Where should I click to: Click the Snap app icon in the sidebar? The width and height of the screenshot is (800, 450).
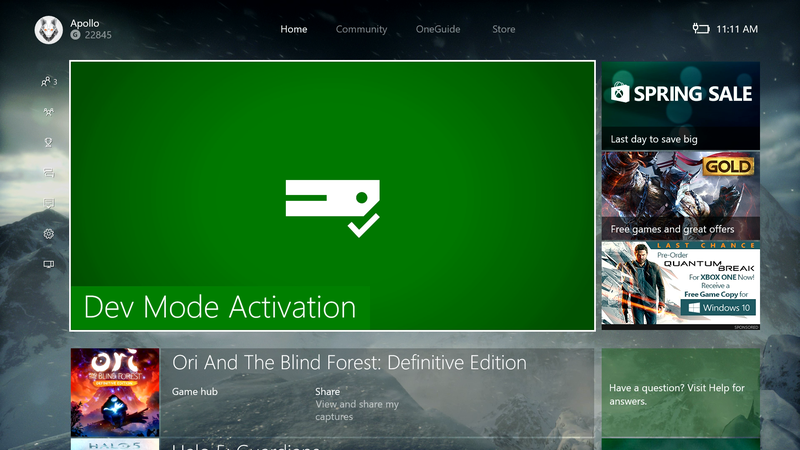[48, 265]
